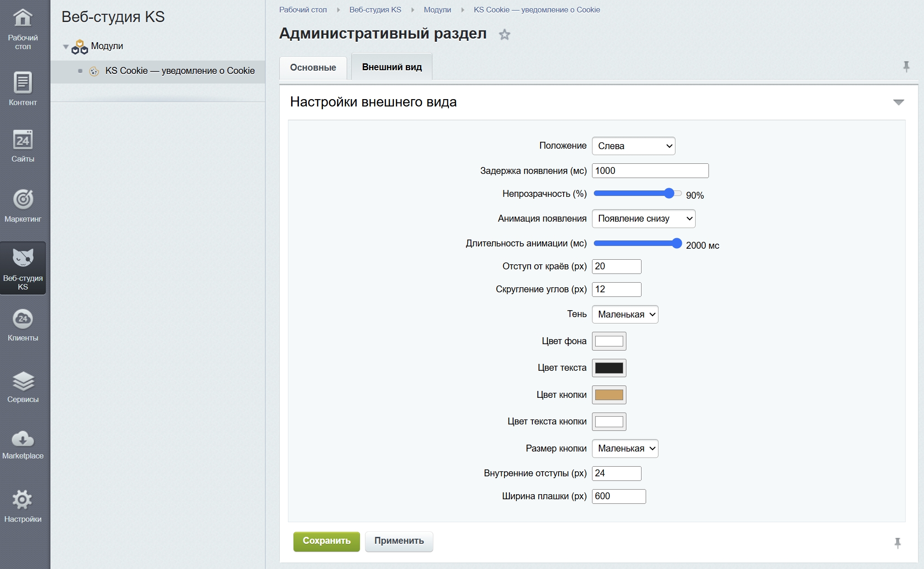Open the Клиенты sidebar section

point(22,325)
